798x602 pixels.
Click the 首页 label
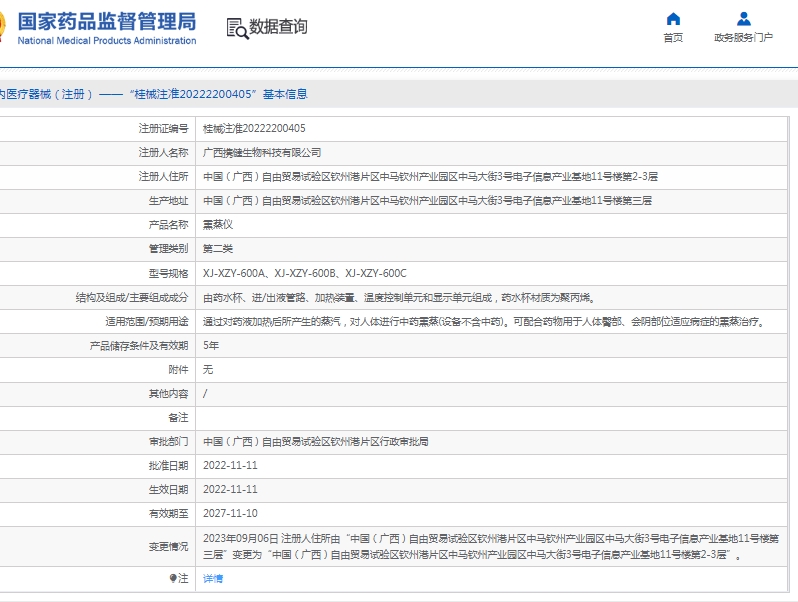coord(673,38)
